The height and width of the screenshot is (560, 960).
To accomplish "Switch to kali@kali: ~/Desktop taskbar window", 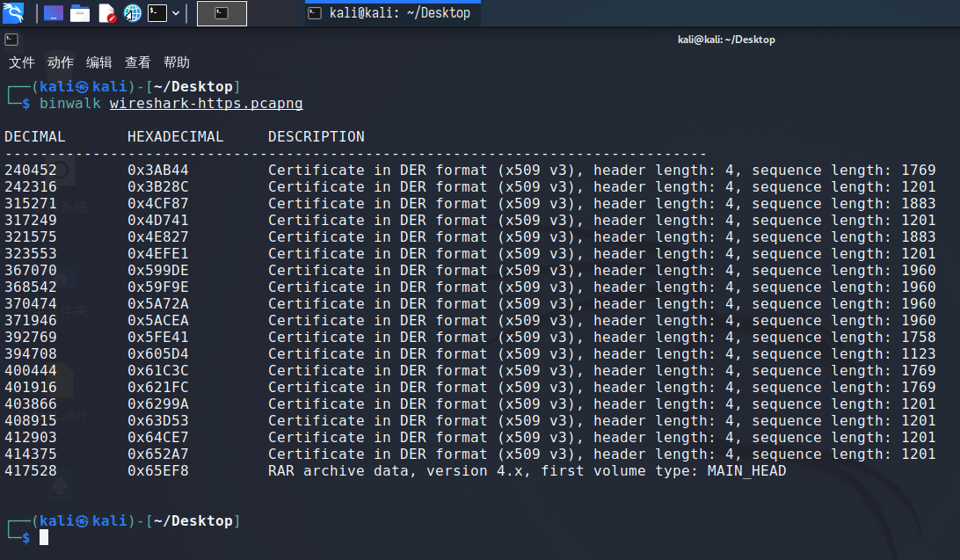I will pos(391,13).
